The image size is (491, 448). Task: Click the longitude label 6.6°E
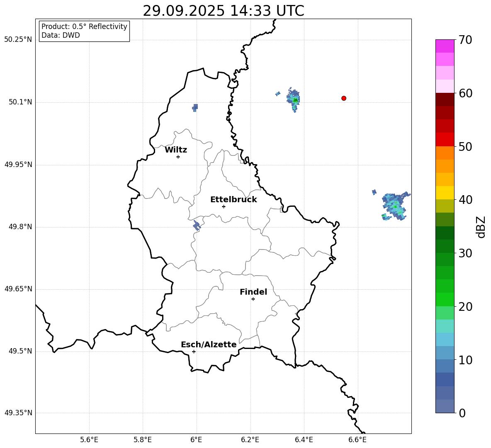click(x=357, y=440)
